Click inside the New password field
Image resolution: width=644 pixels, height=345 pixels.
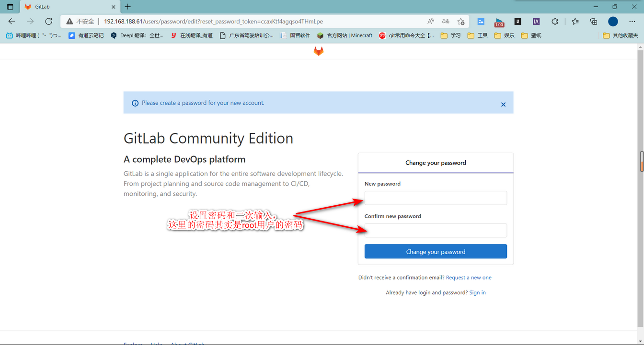[435, 198]
